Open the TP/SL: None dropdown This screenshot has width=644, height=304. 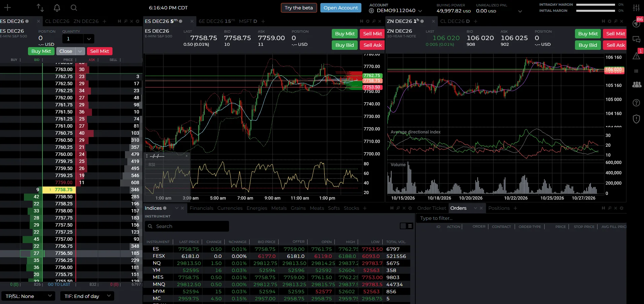point(28,296)
